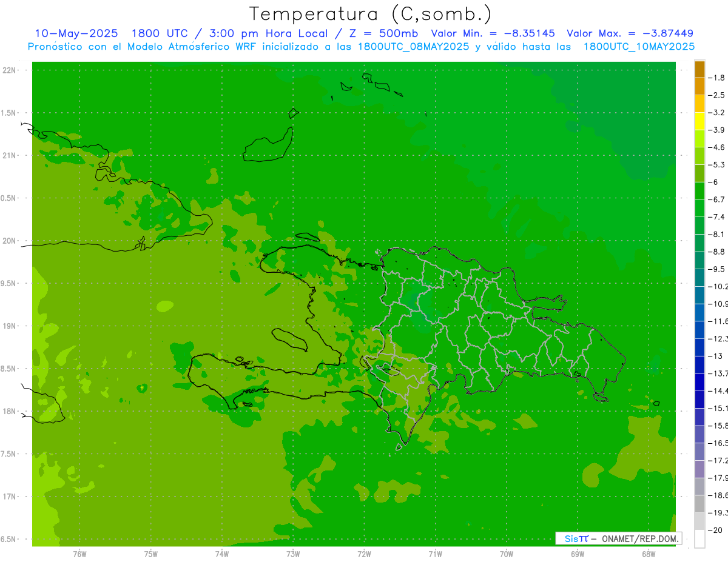
Task: Select "Valor Min. = -8.35145" text
Action: coord(493,33)
